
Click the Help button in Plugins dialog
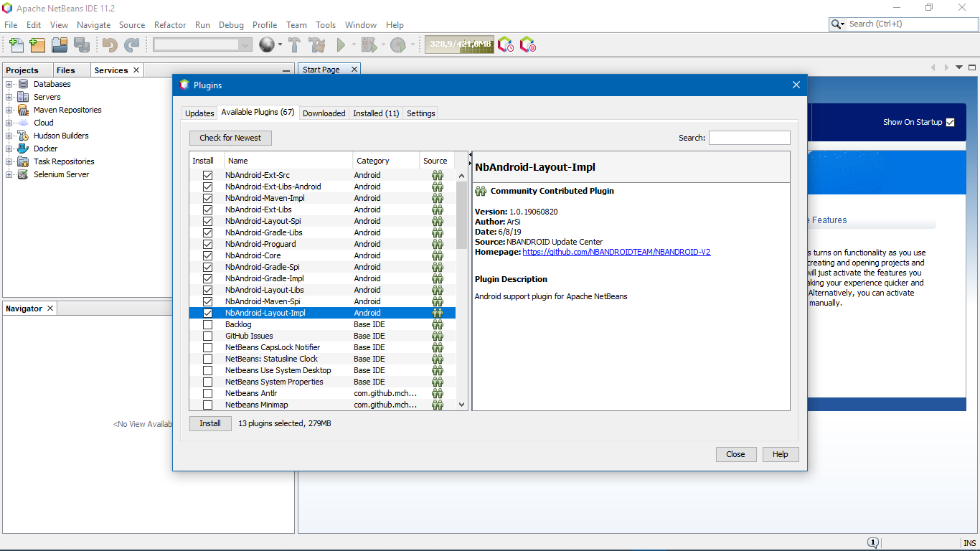pyautogui.click(x=781, y=454)
